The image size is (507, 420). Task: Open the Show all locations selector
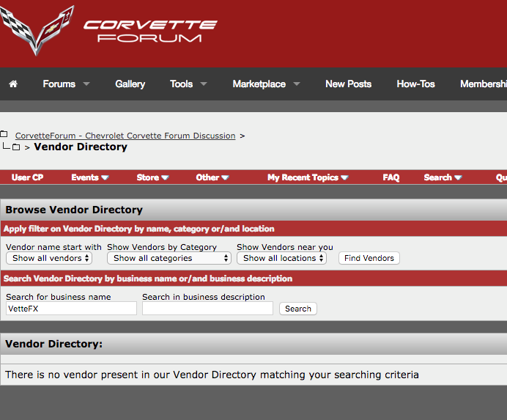pyautogui.click(x=281, y=258)
